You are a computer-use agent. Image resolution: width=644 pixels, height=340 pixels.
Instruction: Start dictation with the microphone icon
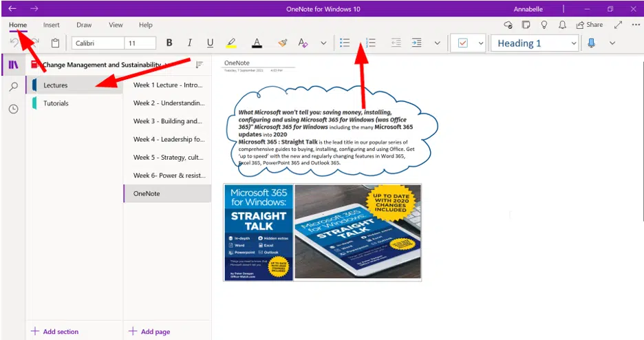(592, 43)
